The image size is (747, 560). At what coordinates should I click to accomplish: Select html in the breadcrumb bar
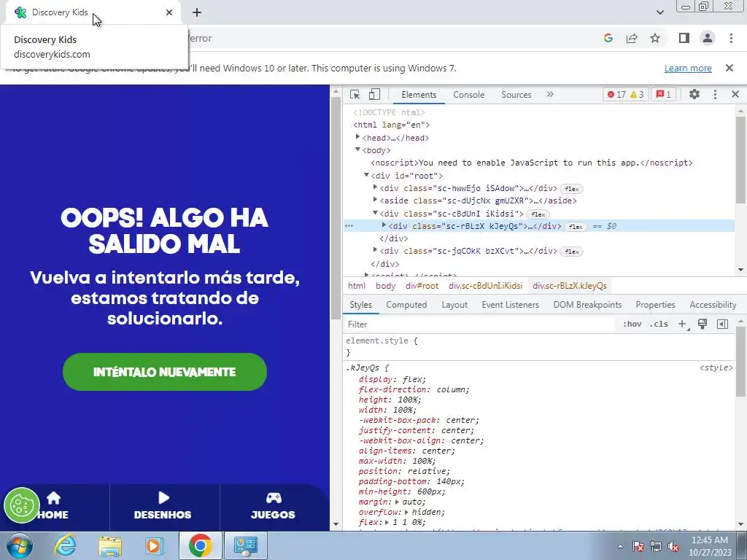(357, 286)
